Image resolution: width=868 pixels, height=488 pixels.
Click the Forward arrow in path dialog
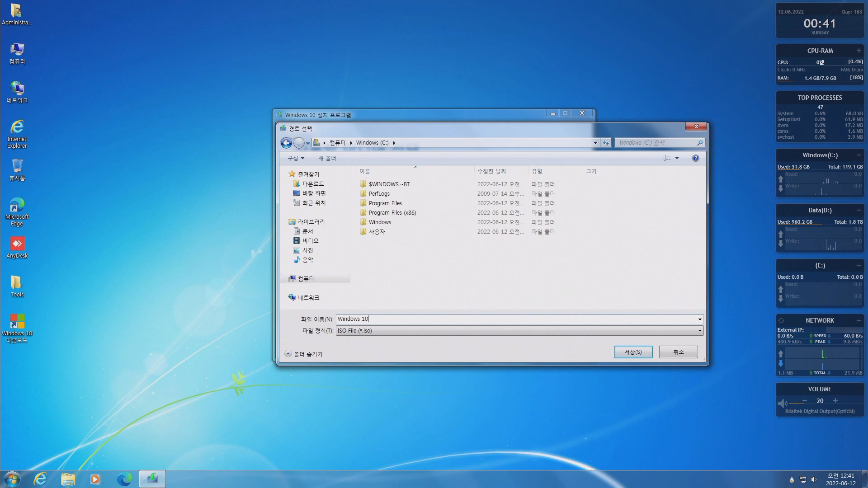[299, 143]
